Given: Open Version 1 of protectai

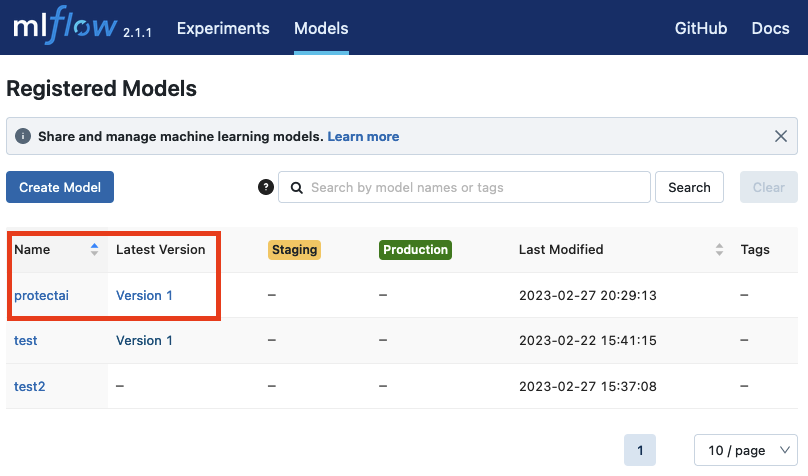Looking at the screenshot, I should coord(144,295).
